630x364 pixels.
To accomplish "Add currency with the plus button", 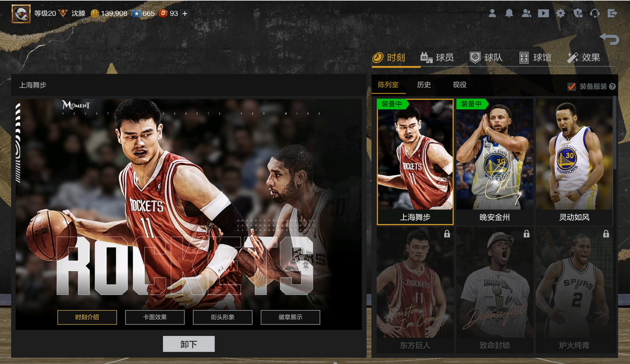I will coord(185,13).
